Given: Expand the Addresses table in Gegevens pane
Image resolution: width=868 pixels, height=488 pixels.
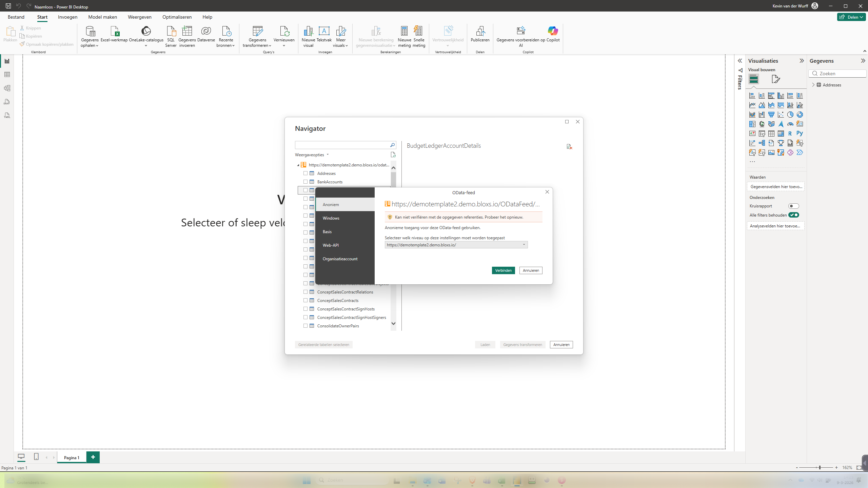Looking at the screenshot, I should [x=813, y=85].
